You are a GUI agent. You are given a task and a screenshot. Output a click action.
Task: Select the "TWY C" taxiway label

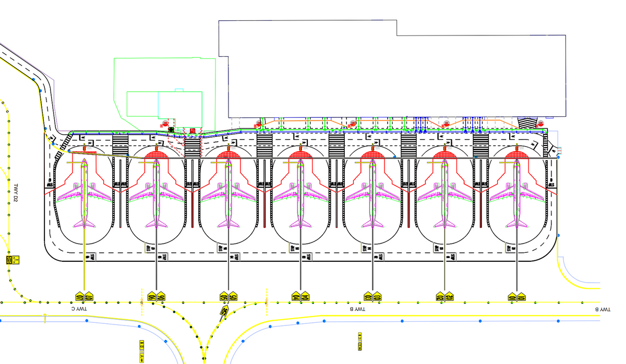(x=80, y=309)
